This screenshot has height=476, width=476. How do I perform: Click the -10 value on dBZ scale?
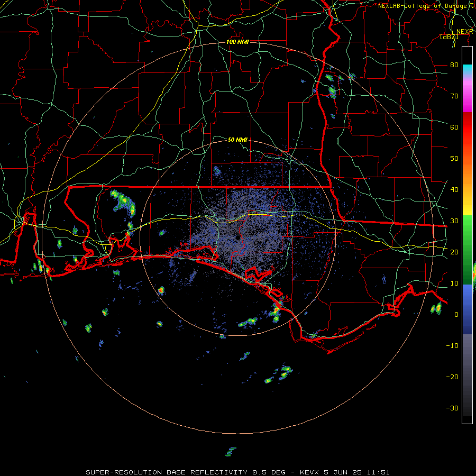452,345
